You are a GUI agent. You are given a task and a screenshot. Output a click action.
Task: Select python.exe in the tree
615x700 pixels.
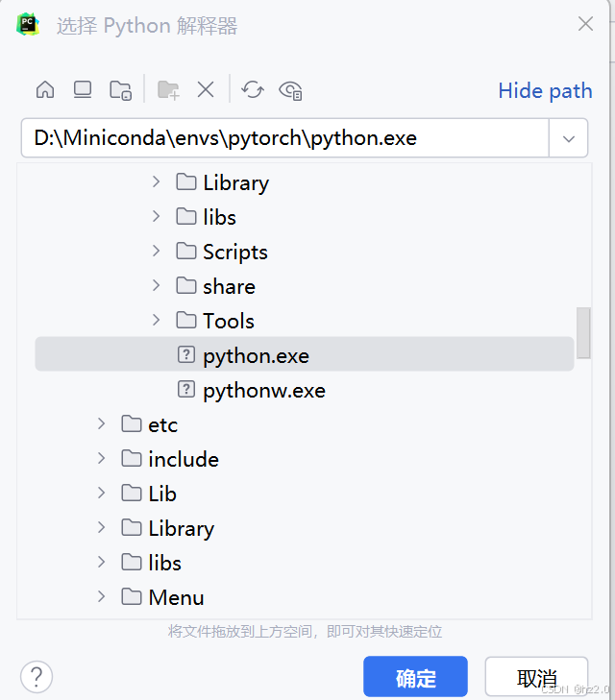pyautogui.click(x=305, y=354)
